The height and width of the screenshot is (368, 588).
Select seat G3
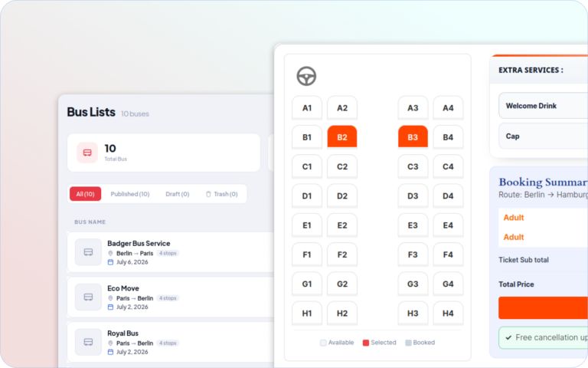413,284
